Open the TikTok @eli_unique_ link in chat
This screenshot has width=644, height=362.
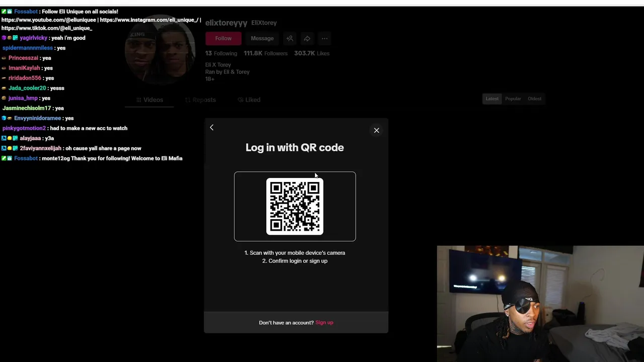[x=47, y=28]
